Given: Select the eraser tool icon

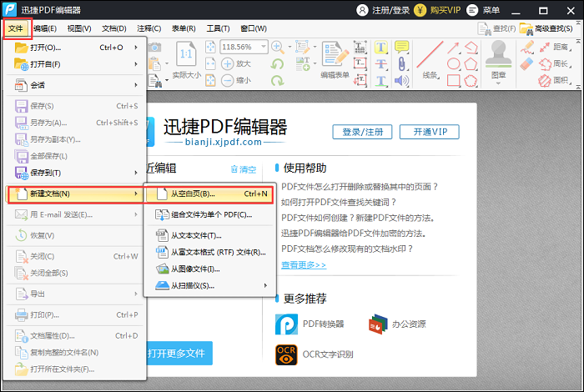Looking at the screenshot, I should coord(526,63).
